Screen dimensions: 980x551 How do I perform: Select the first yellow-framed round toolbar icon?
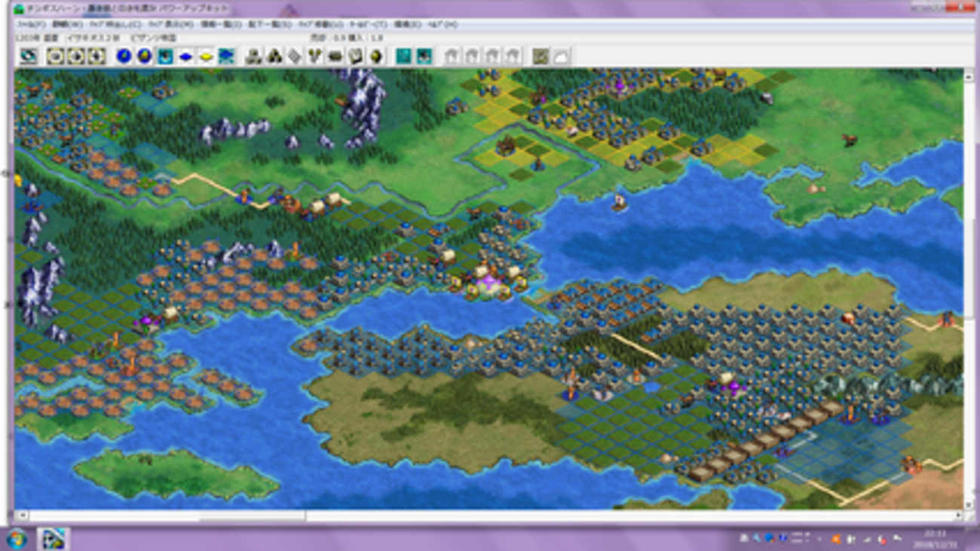pyautogui.click(x=55, y=56)
